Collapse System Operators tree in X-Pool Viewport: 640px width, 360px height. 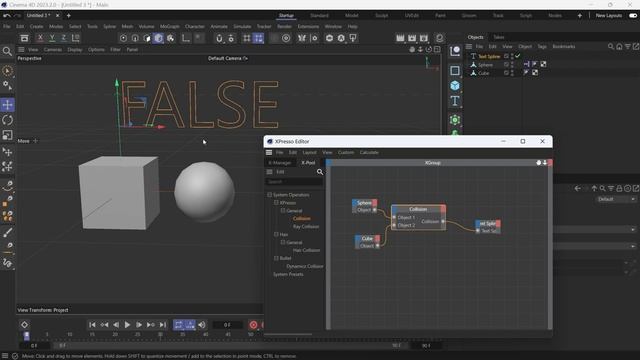coord(269,195)
